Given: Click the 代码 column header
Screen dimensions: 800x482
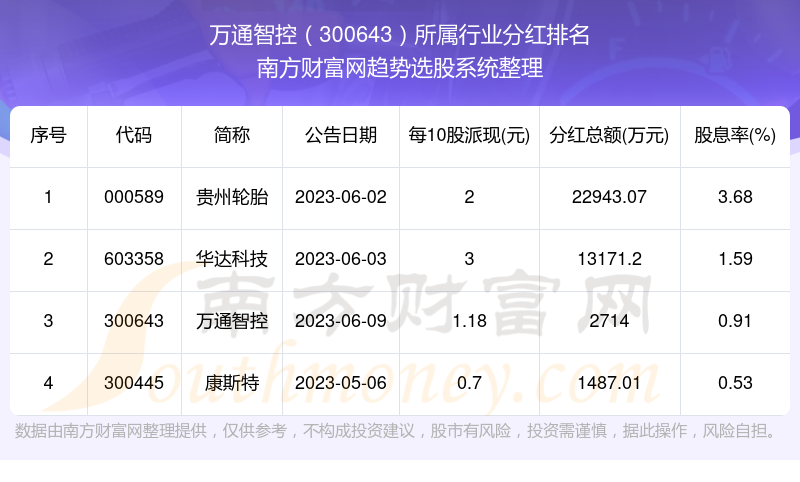Looking at the screenshot, I should point(134,136).
